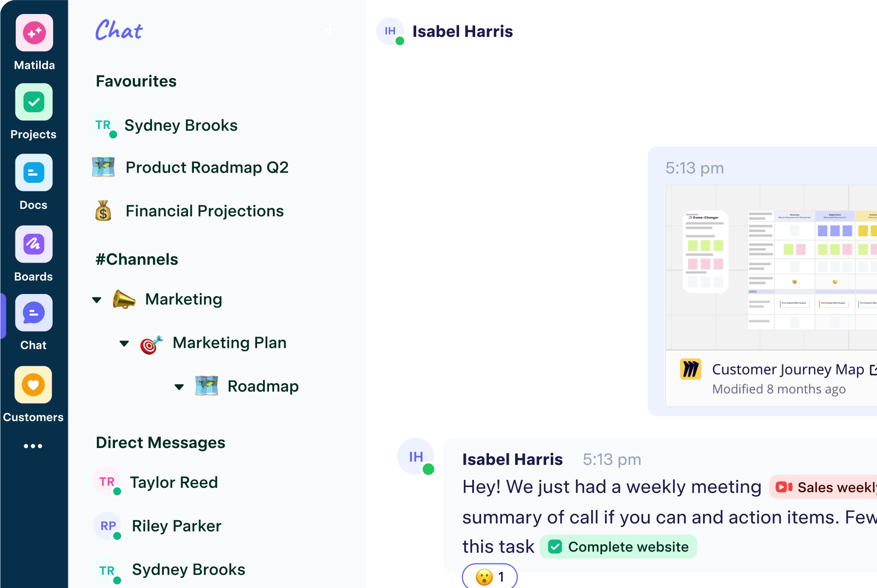The height and width of the screenshot is (588, 877).
Task: Open the Customer Journey Map board preview
Action: pos(771,267)
